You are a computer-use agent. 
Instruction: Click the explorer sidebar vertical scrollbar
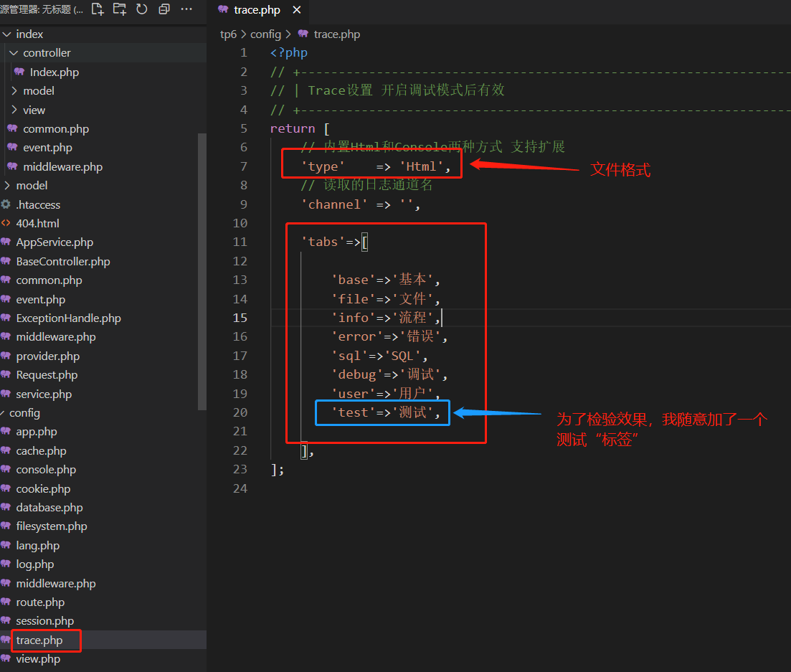tap(202, 271)
